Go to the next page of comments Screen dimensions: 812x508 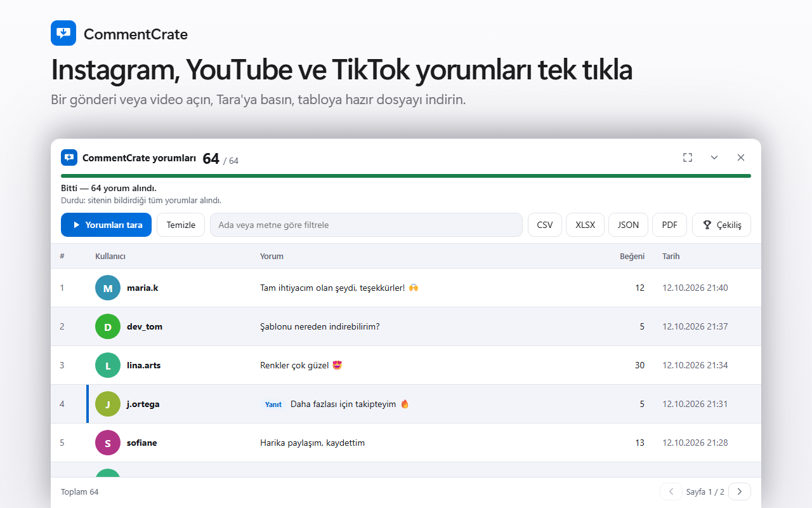click(740, 491)
